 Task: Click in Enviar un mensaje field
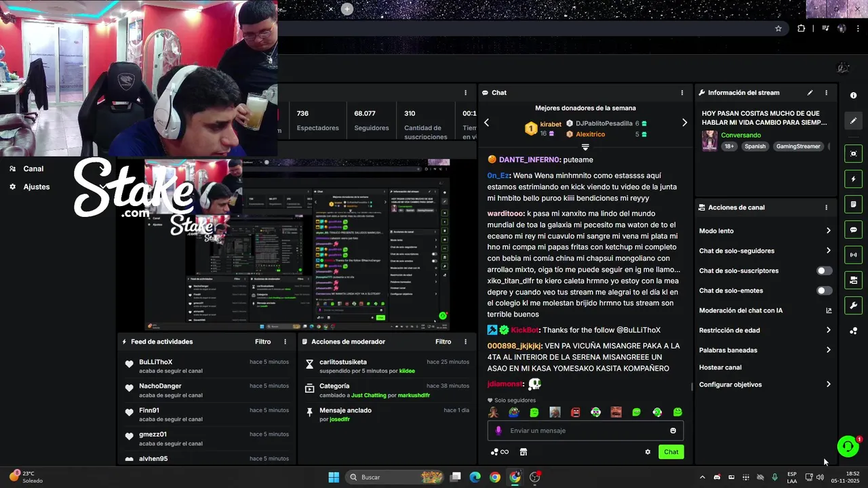click(587, 430)
